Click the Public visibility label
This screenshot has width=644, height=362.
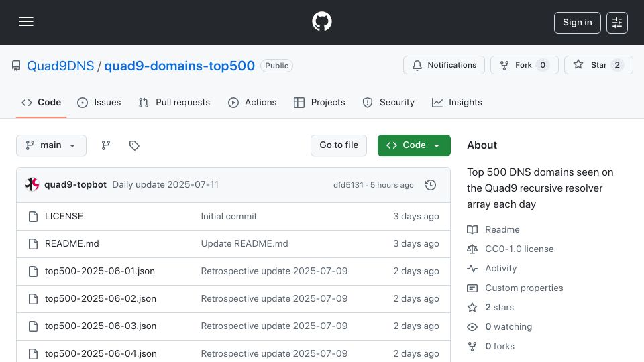tap(277, 66)
